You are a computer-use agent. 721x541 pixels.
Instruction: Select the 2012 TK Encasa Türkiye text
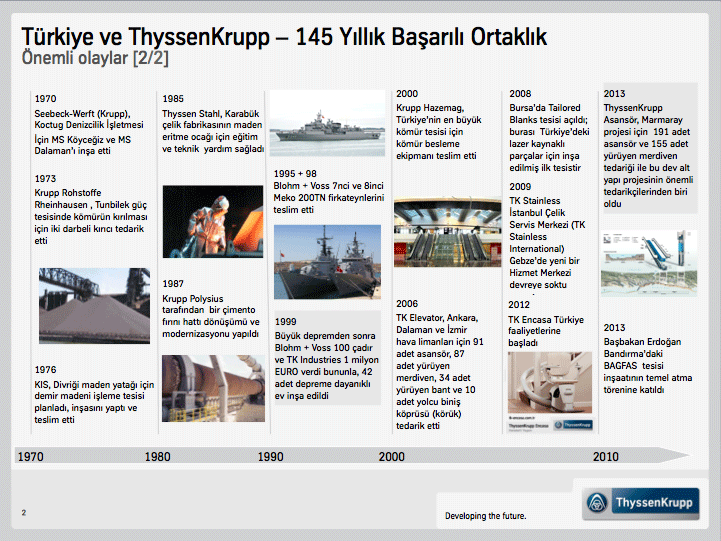pyautogui.click(x=546, y=324)
